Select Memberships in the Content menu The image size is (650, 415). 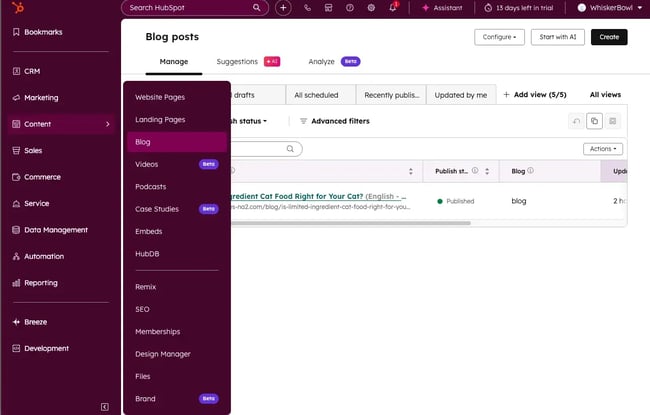[177, 332]
